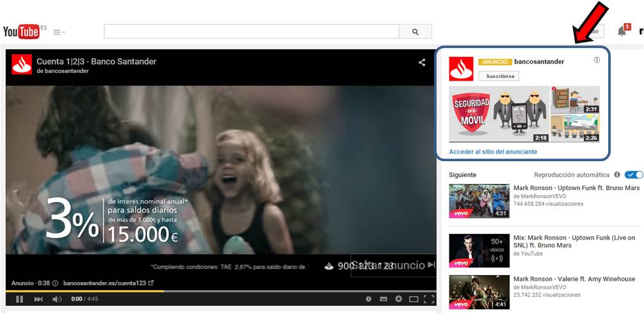Click '744.658.284 visualizaciones' text
The image size is (644, 314).
point(549,203)
